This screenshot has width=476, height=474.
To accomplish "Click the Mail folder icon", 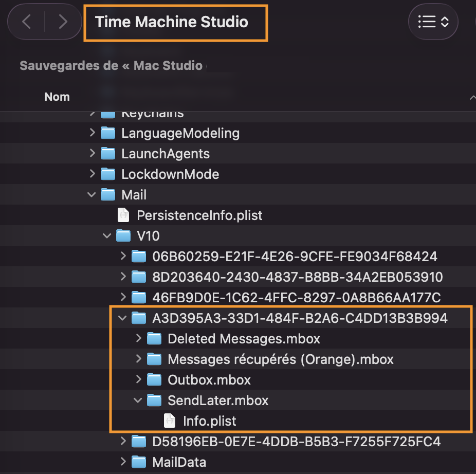I will [108, 195].
